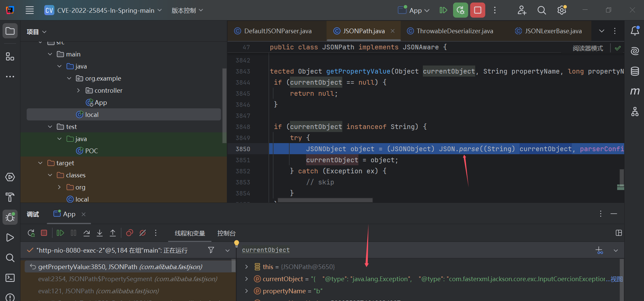This screenshot has width=644, height=301.
Task: Select 控制台 tab
Action: [227, 233]
